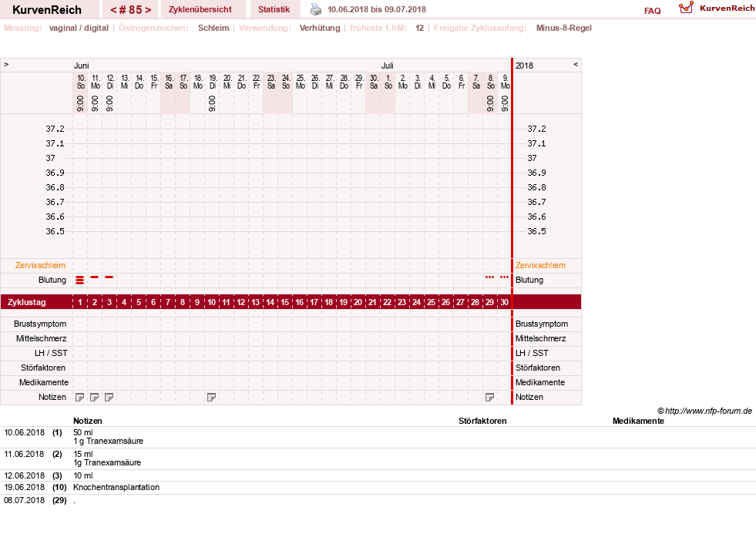Click bleeding dash marker on day 2

(x=95, y=277)
